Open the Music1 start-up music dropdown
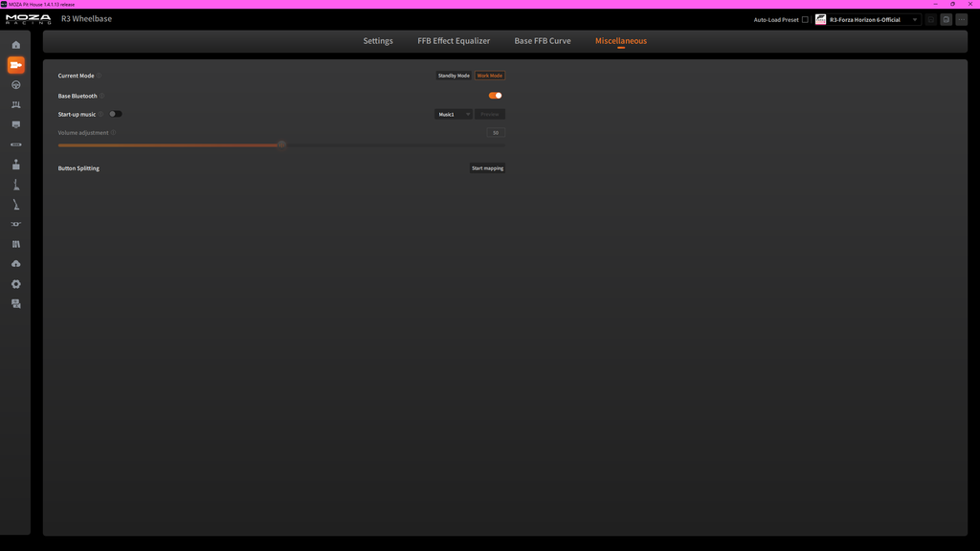 click(453, 115)
